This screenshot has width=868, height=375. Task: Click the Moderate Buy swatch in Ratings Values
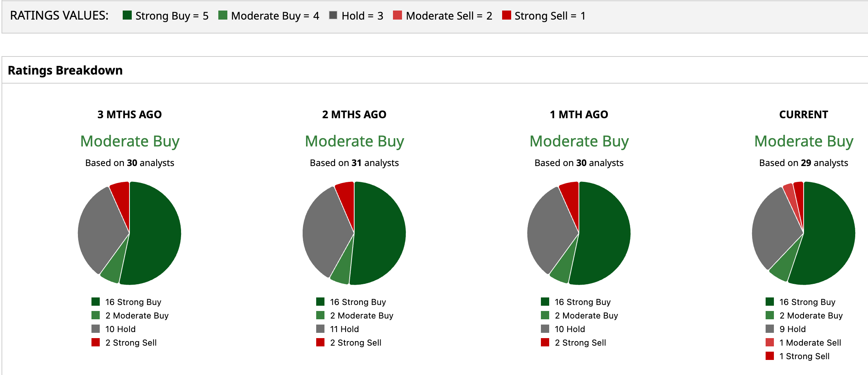(223, 15)
